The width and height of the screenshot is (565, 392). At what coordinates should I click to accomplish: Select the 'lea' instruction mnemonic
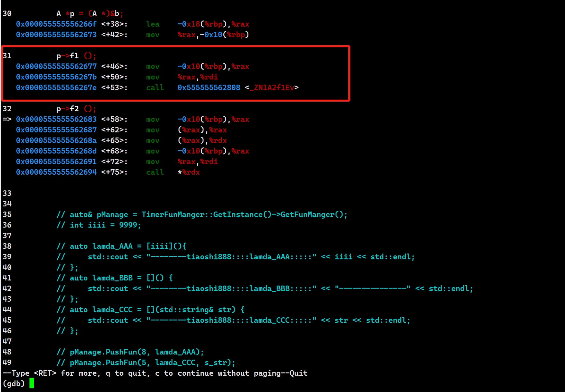tap(153, 24)
